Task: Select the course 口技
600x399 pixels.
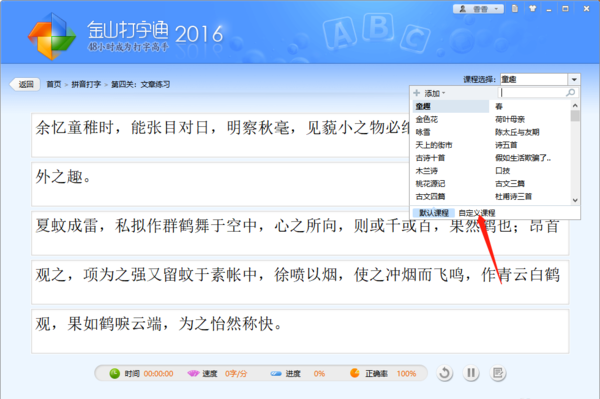Action: pyautogui.click(x=502, y=171)
